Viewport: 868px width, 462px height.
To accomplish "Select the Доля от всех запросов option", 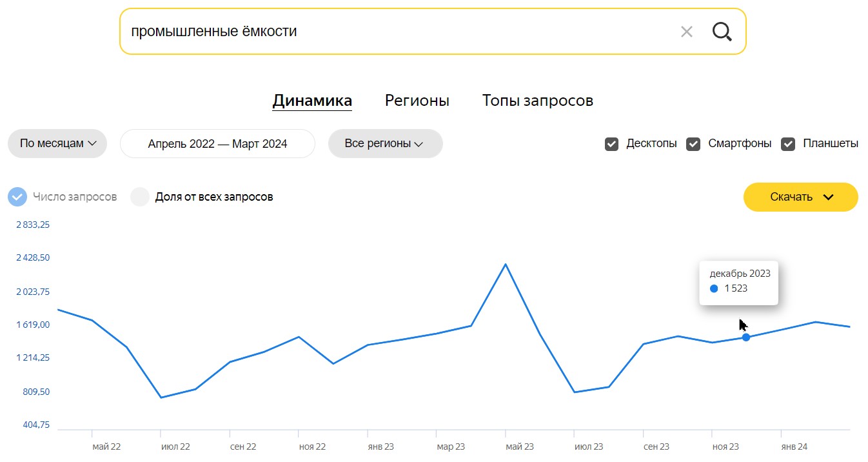I will tap(202, 197).
